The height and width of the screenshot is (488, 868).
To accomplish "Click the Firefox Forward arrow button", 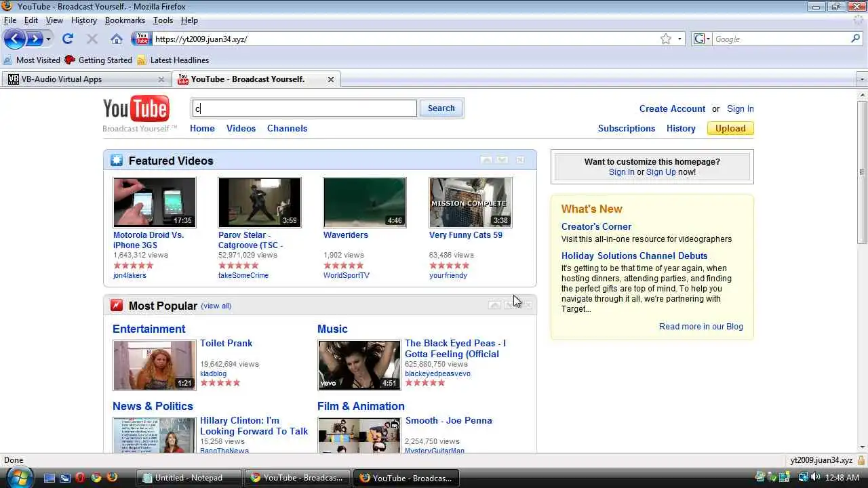I will click(34, 39).
